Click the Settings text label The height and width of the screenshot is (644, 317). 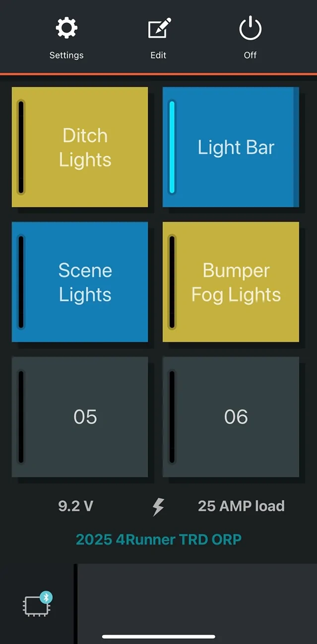coord(66,55)
